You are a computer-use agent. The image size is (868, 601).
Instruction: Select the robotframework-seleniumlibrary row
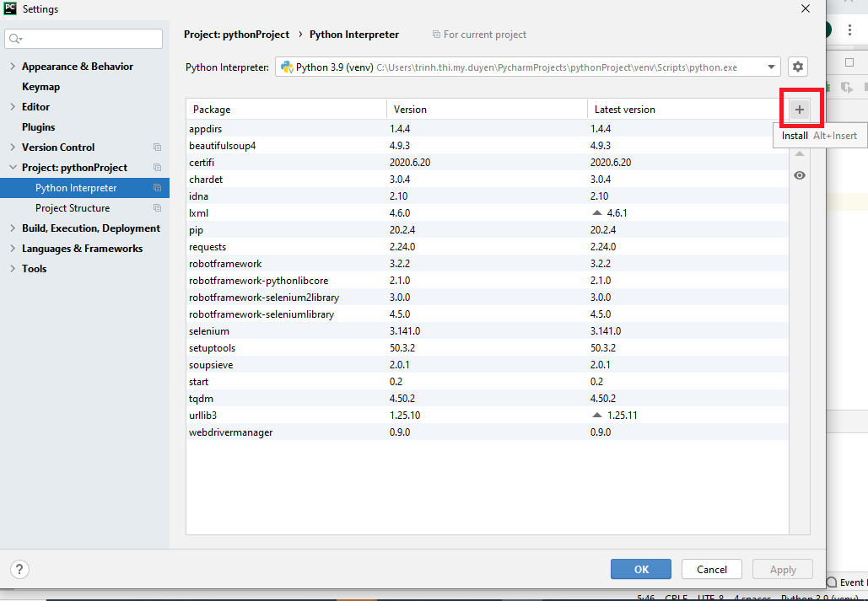[x=488, y=314]
